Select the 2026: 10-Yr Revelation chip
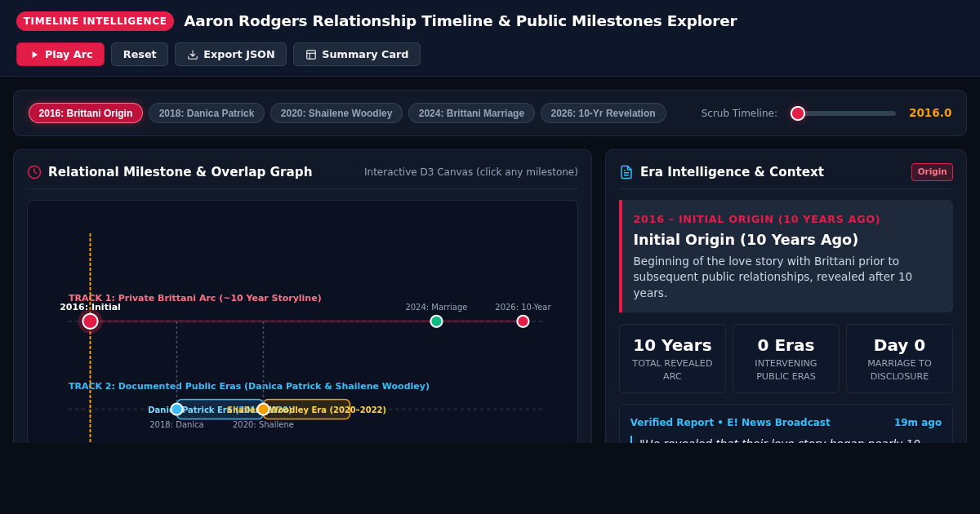This screenshot has height=514, width=980. (603, 113)
